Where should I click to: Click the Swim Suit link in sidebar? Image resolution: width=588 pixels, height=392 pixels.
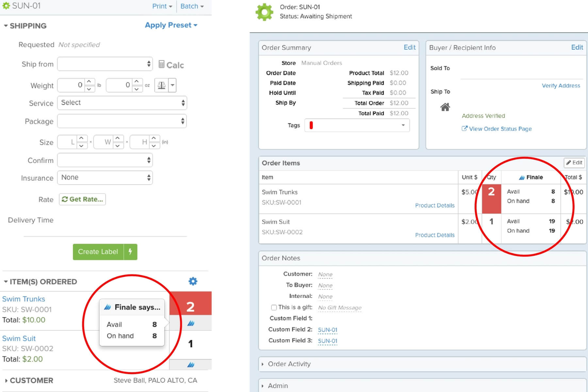click(x=19, y=338)
